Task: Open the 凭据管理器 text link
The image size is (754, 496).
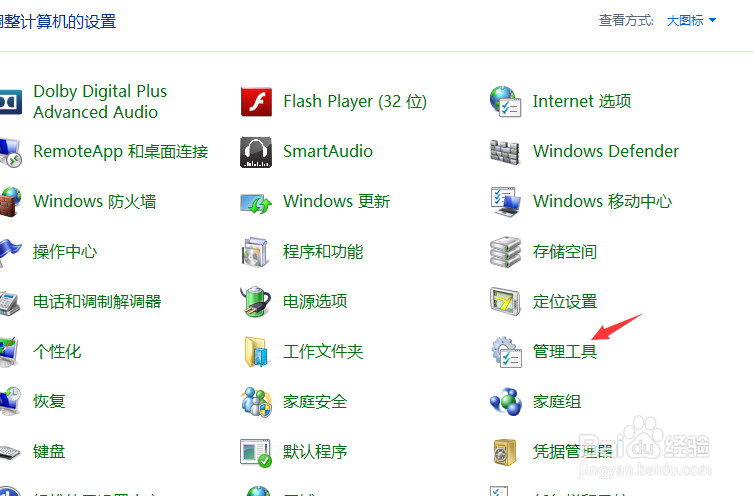Action: point(573,452)
